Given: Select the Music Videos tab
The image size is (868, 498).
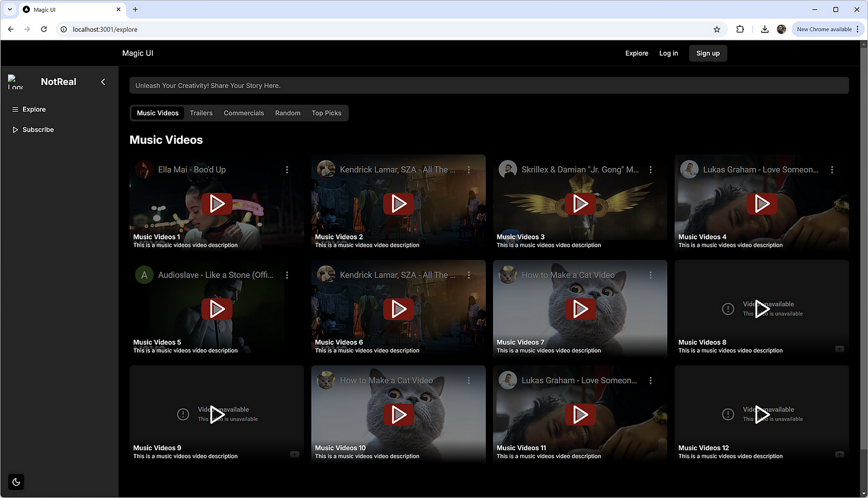Looking at the screenshot, I should click(157, 113).
